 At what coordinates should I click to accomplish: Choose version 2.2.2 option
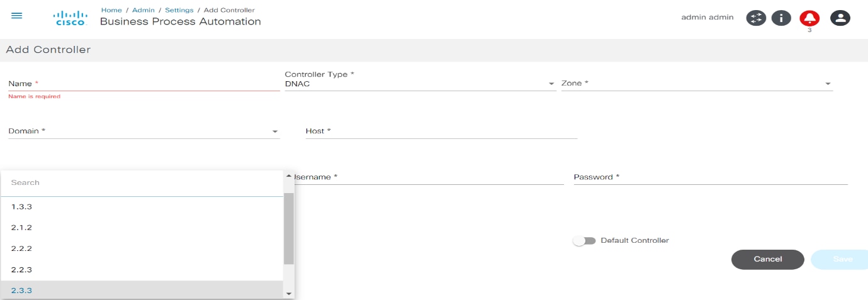coord(21,248)
